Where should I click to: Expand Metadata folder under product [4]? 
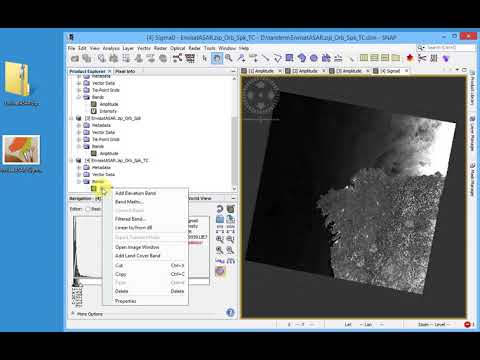coord(79,167)
